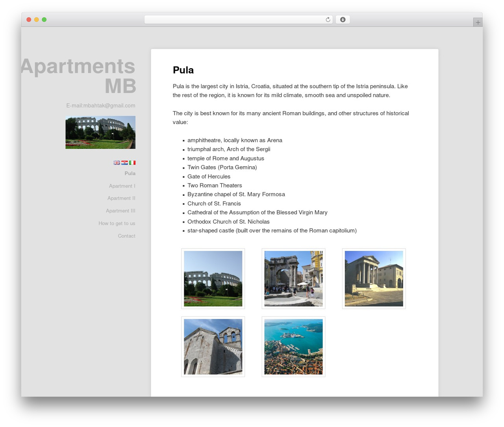Open the Temple of Augustus gallery thumbnail
Viewport: 504px width, 427px height.
pyautogui.click(x=374, y=278)
